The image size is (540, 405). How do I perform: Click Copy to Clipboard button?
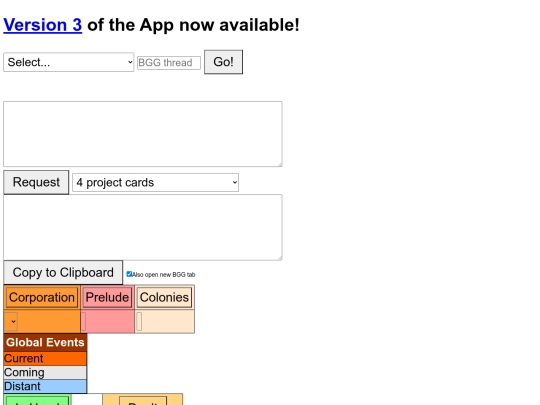pos(63,272)
